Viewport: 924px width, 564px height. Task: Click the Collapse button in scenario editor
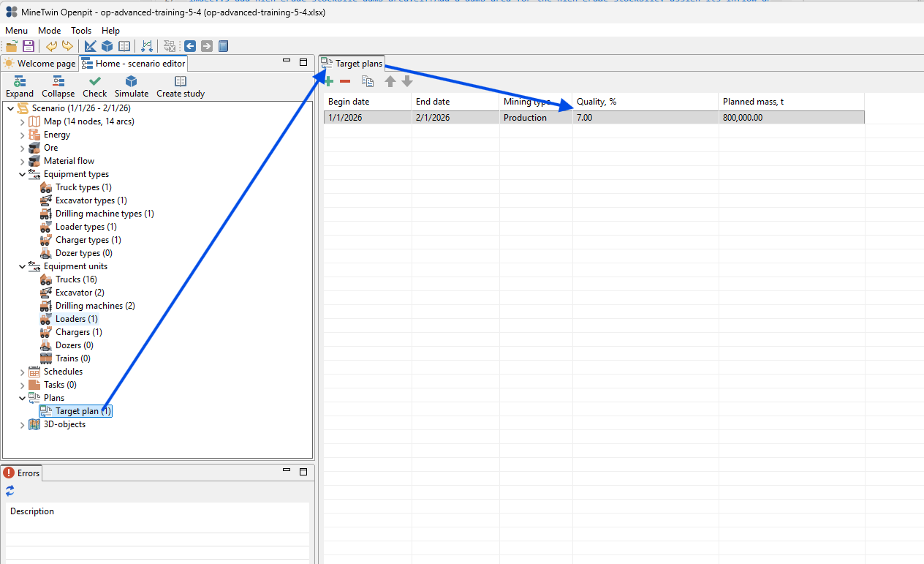coord(58,86)
